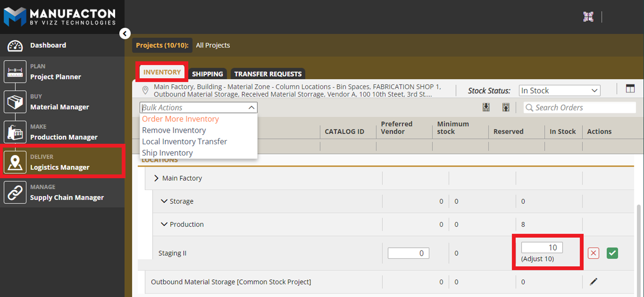Edit Outbound Material Storage with pencil icon
Viewport: 644px width, 297px height.
coord(593,282)
